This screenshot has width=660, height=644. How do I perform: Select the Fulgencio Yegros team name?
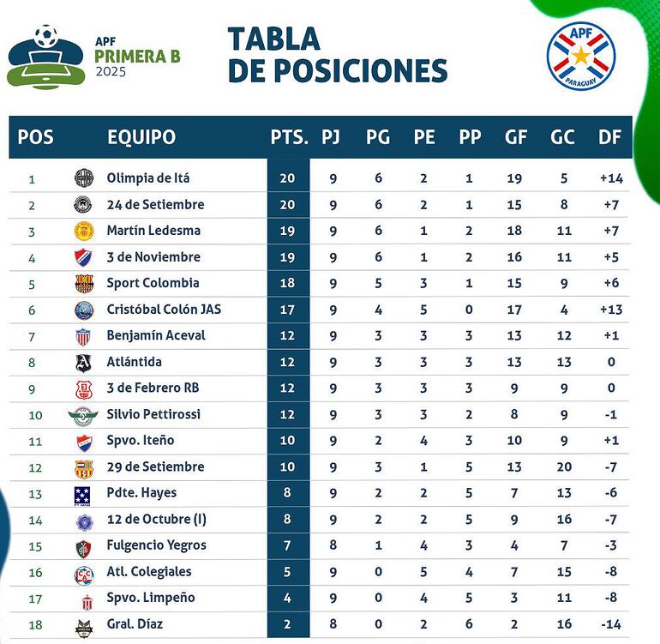(x=156, y=545)
